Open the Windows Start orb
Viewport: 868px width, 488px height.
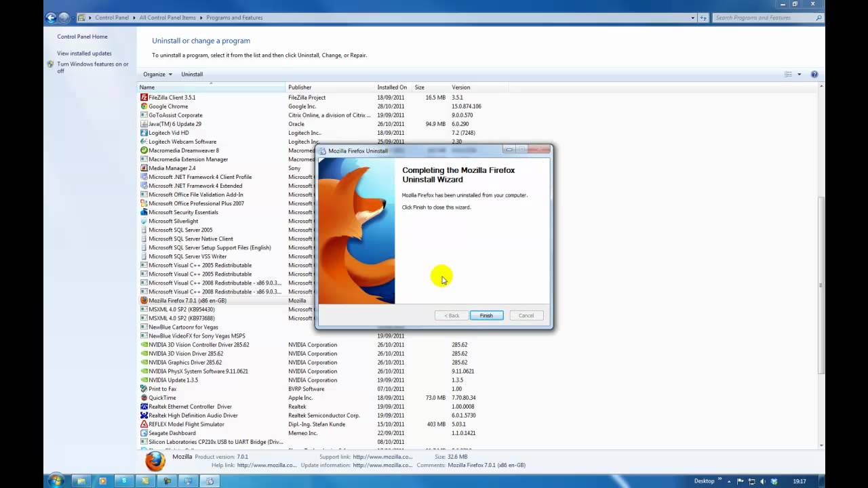click(56, 481)
